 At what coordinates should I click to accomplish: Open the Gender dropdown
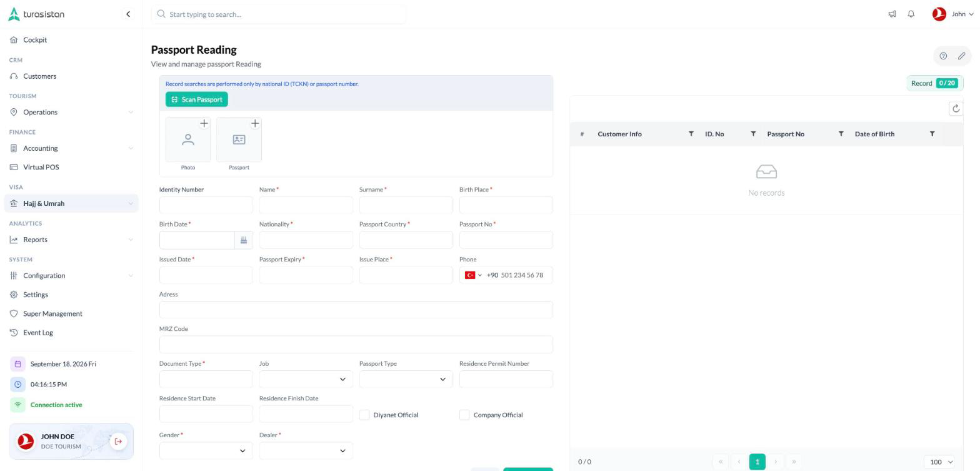pyautogui.click(x=206, y=451)
